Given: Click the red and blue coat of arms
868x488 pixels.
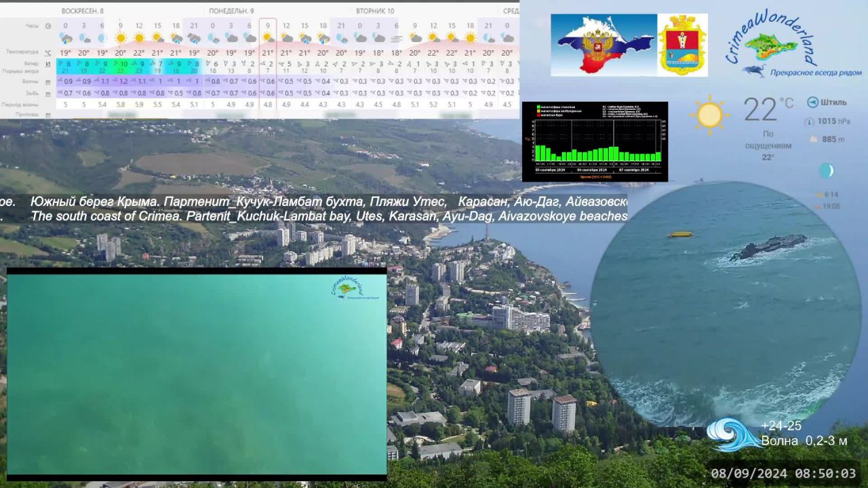Looking at the screenshot, I should point(683,45).
